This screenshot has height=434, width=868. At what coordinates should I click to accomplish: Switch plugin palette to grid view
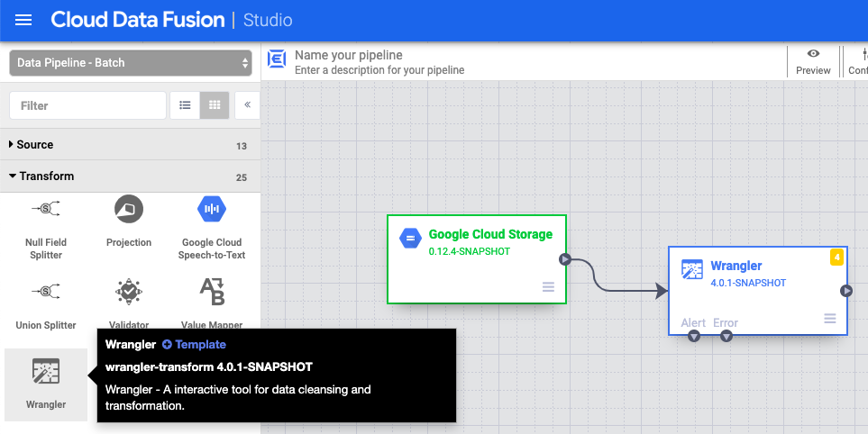[215, 105]
